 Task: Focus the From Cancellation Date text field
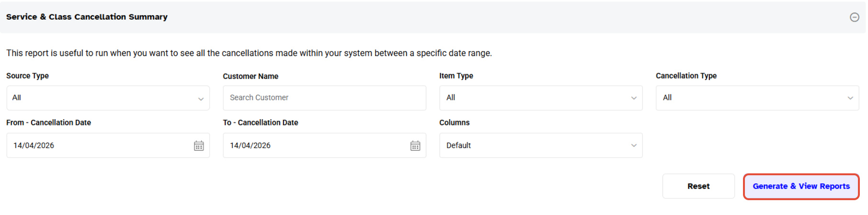[96, 146]
